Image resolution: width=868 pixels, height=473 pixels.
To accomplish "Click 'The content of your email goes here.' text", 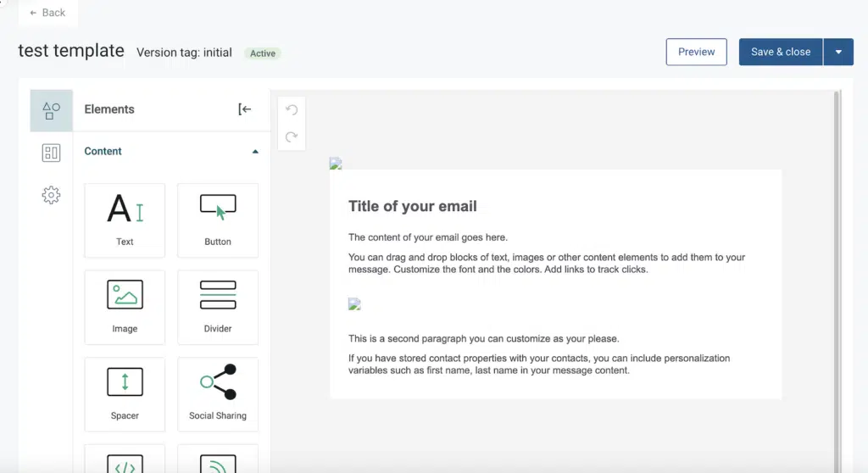I will pos(428,237).
